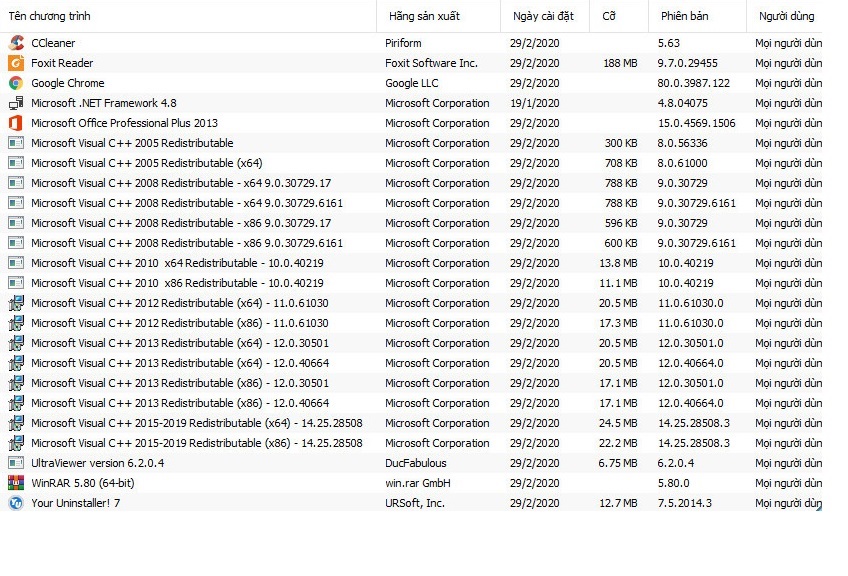
Task: Click the 188 MB size cell
Action: pos(620,63)
